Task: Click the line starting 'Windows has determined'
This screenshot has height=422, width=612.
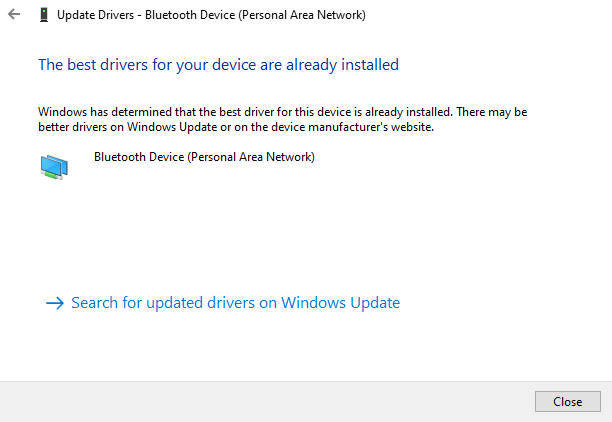Action: (x=283, y=112)
